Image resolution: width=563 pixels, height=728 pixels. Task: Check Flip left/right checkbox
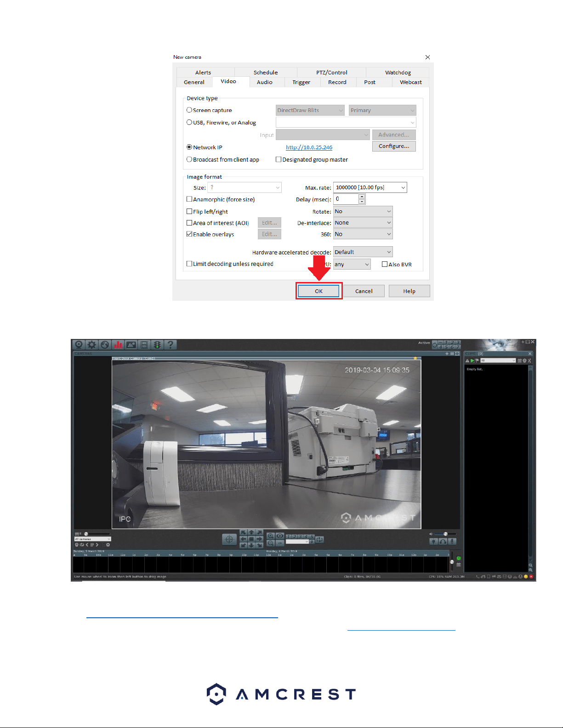click(189, 211)
